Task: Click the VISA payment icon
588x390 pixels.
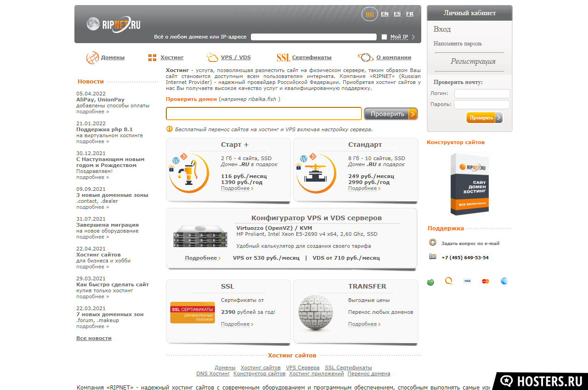Action: (x=467, y=281)
